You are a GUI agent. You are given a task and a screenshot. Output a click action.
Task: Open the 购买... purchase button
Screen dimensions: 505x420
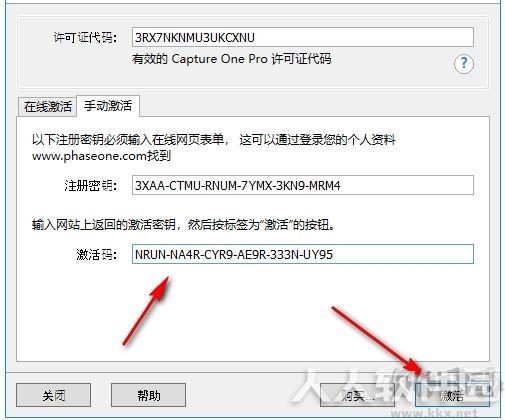[357, 395]
